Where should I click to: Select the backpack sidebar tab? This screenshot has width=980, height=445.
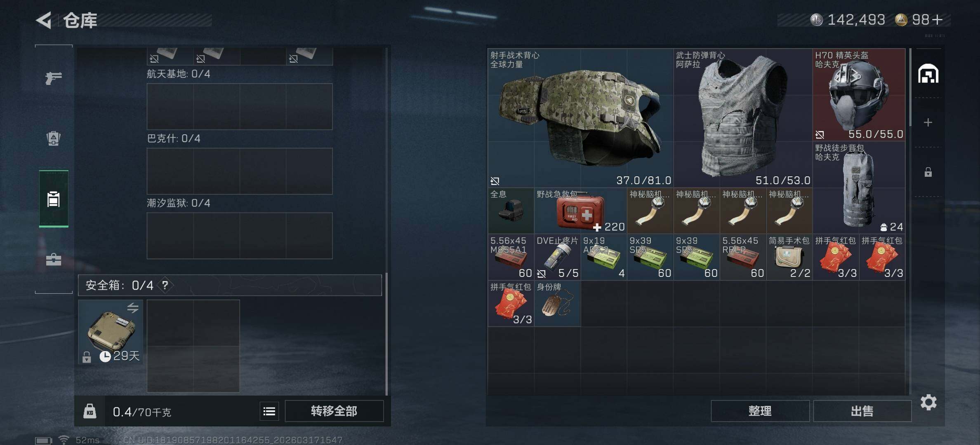click(54, 199)
